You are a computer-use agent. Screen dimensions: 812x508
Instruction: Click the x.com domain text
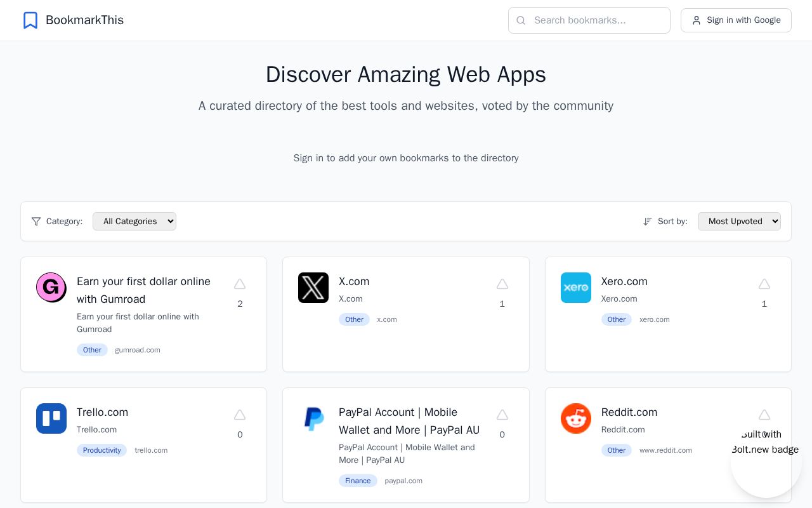[387, 319]
